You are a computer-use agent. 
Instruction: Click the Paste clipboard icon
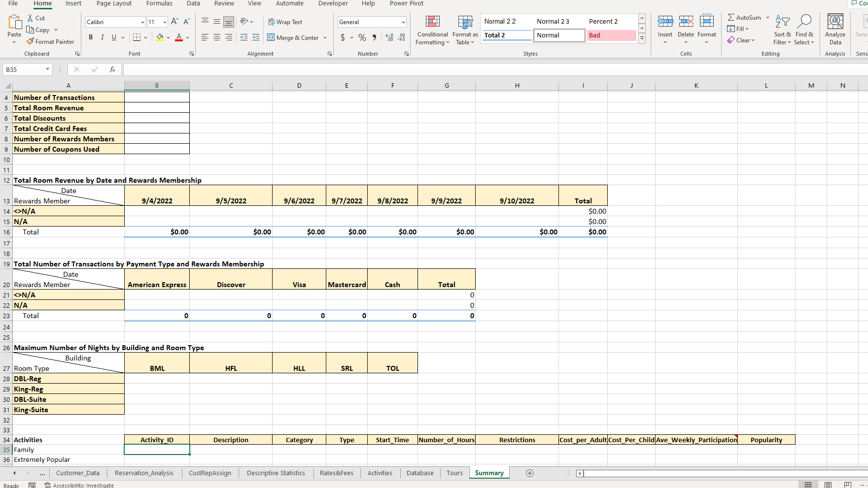pyautogui.click(x=14, y=22)
